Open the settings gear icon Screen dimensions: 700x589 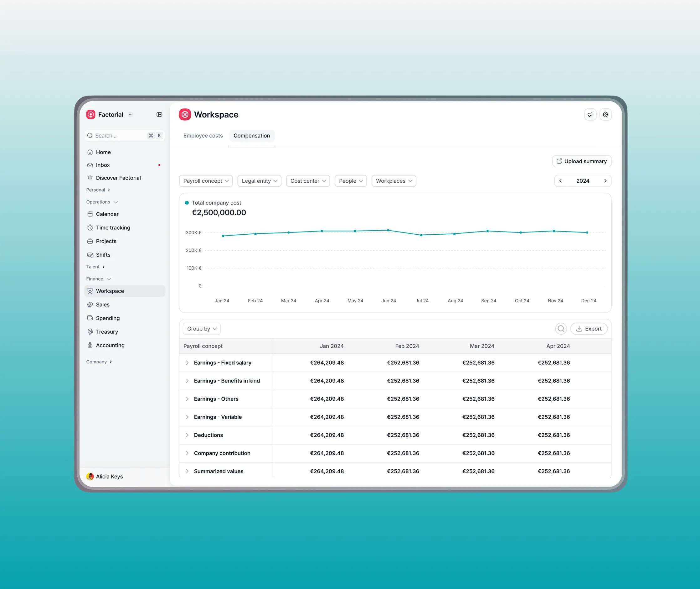pyautogui.click(x=605, y=115)
